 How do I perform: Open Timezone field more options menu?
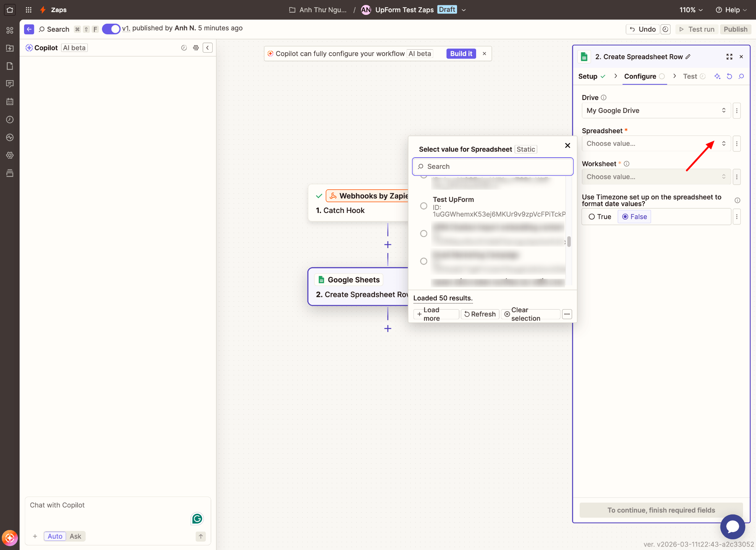click(737, 217)
